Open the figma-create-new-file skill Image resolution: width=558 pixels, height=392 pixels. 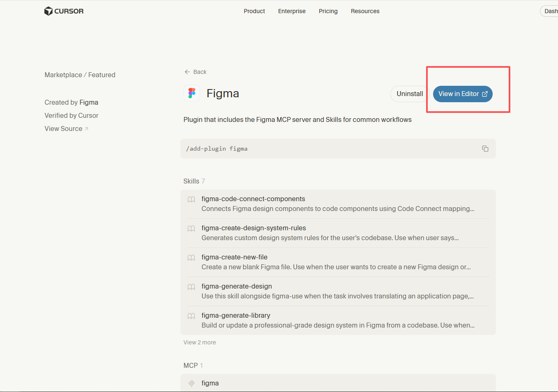pyautogui.click(x=338, y=262)
